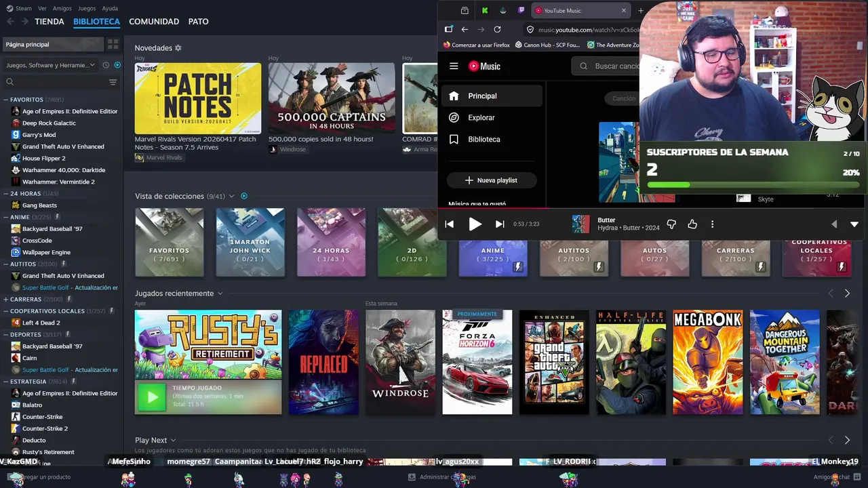Viewport: 868px width, 488px height.
Task: Open Juegos, Software y Herramientas dropdown
Action: [51, 65]
